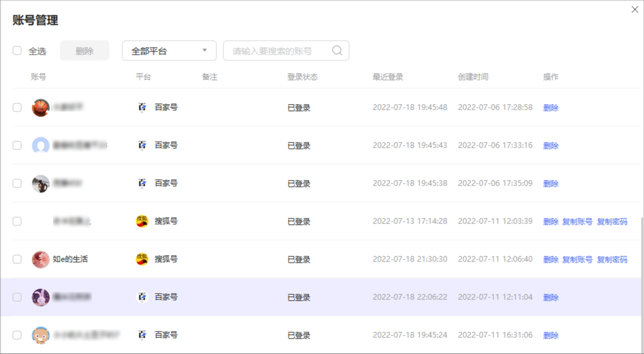
Task: Check the 全选 select-all checkbox
Action: (x=17, y=50)
